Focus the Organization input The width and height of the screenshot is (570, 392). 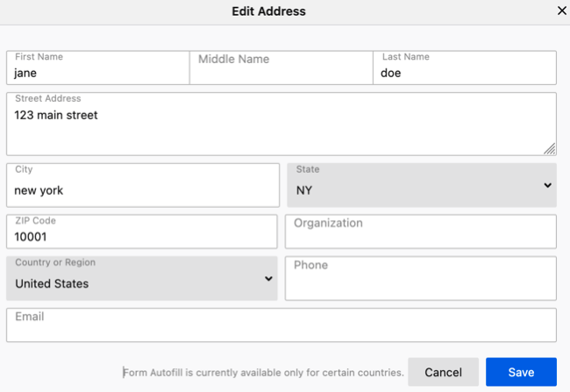tap(420, 232)
